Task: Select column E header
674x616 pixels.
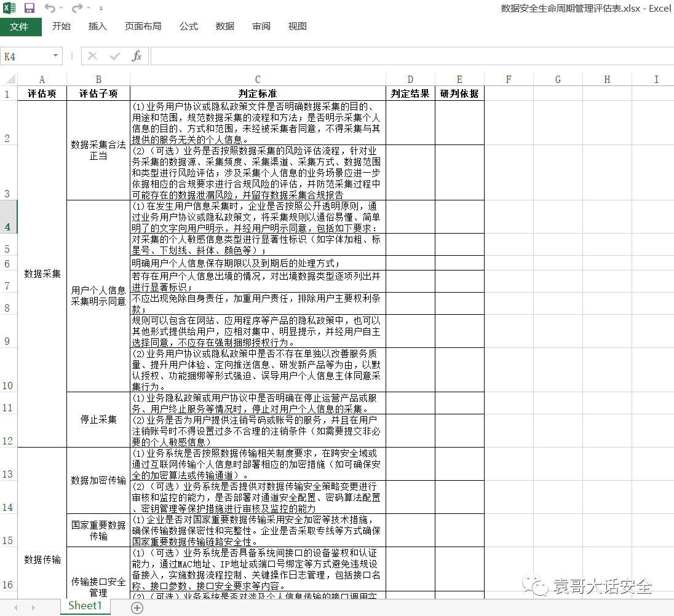Action: coord(459,79)
